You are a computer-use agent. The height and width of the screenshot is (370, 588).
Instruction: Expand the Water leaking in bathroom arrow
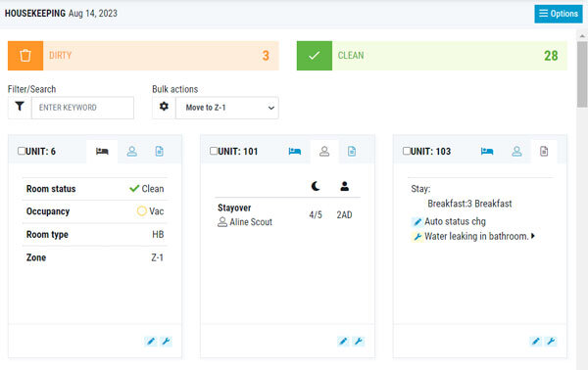click(x=533, y=236)
